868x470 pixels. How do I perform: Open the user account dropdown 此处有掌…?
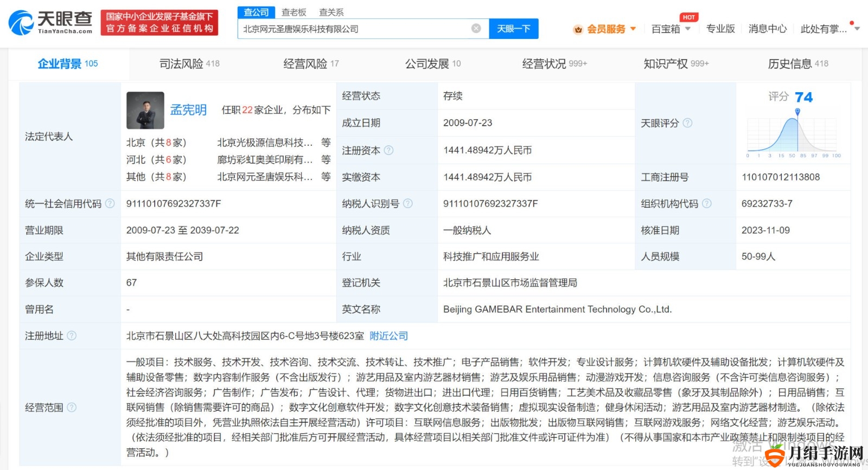tap(830, 29)
